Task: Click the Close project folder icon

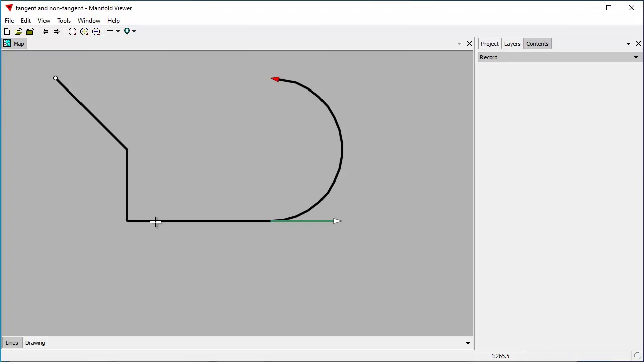Action: point(30,31)
